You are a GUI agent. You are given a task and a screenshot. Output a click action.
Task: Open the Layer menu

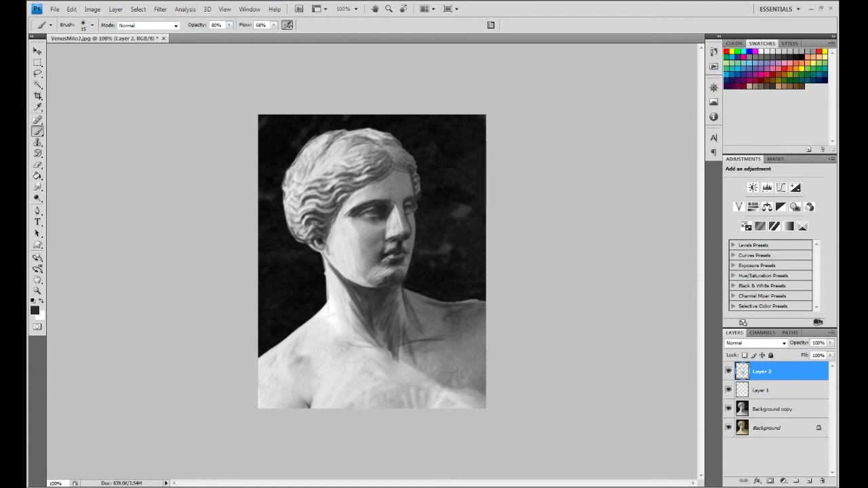(115, 9)
